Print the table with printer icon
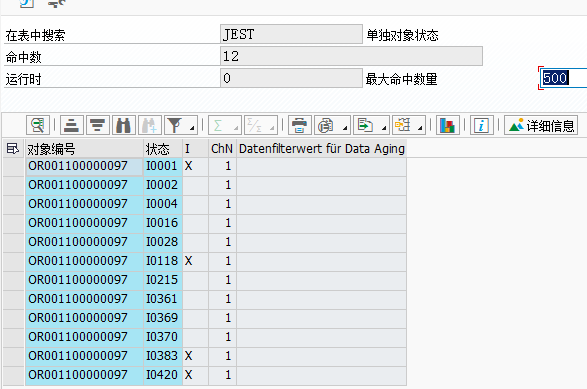Screen dimensions: 587x389 pyautogui.click(x=299, y=125)
